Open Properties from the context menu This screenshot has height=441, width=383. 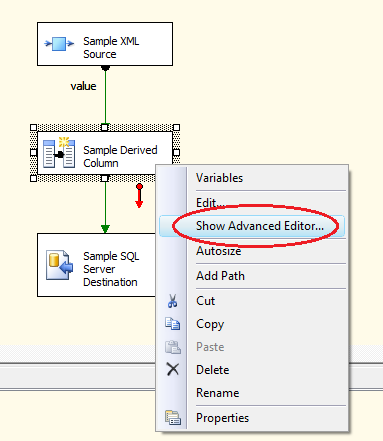(252, 418)
